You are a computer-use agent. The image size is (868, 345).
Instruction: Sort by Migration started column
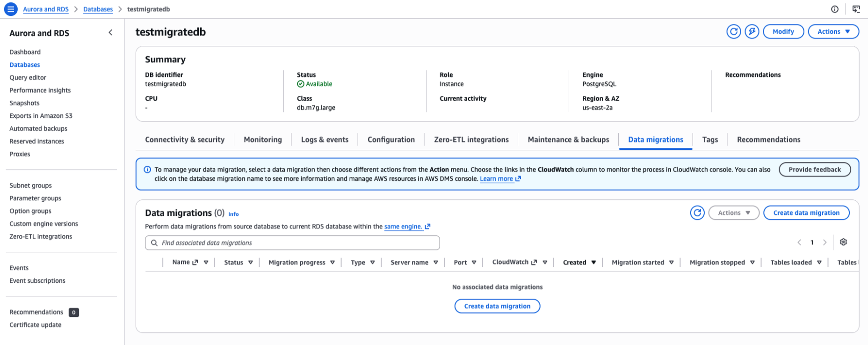pyautogui.click(x=672, y=263)
